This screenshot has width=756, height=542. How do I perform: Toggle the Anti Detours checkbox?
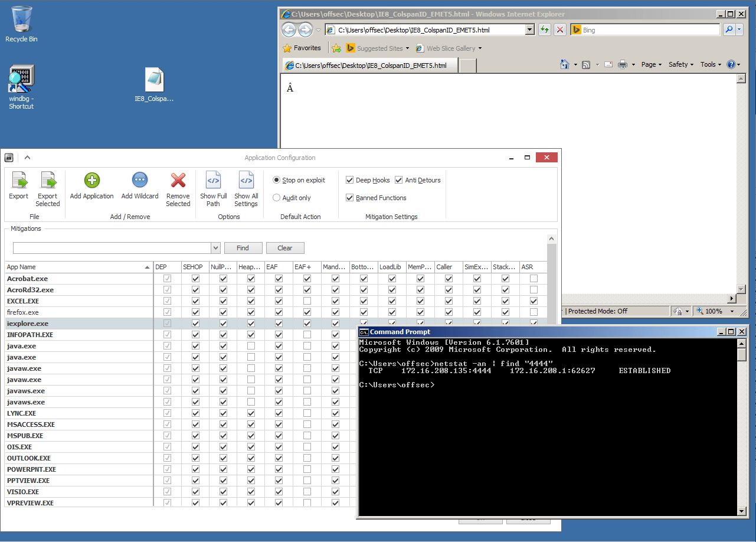(x=399, y=180)
